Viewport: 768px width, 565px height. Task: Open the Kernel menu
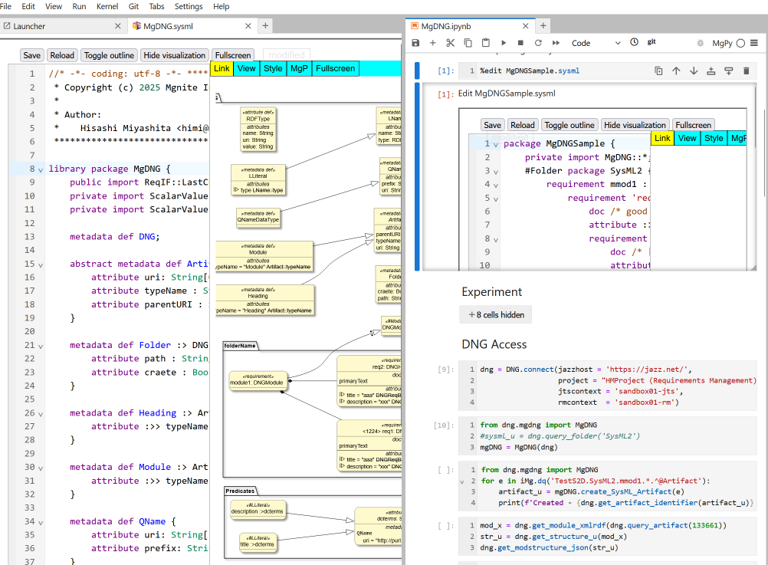tap(106, 6)
